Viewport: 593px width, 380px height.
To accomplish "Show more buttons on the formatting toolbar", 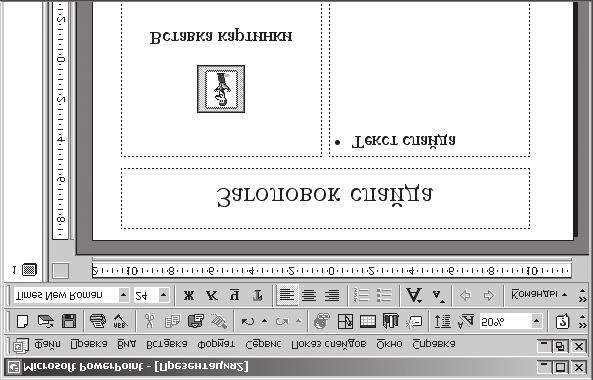I will 582,295.
